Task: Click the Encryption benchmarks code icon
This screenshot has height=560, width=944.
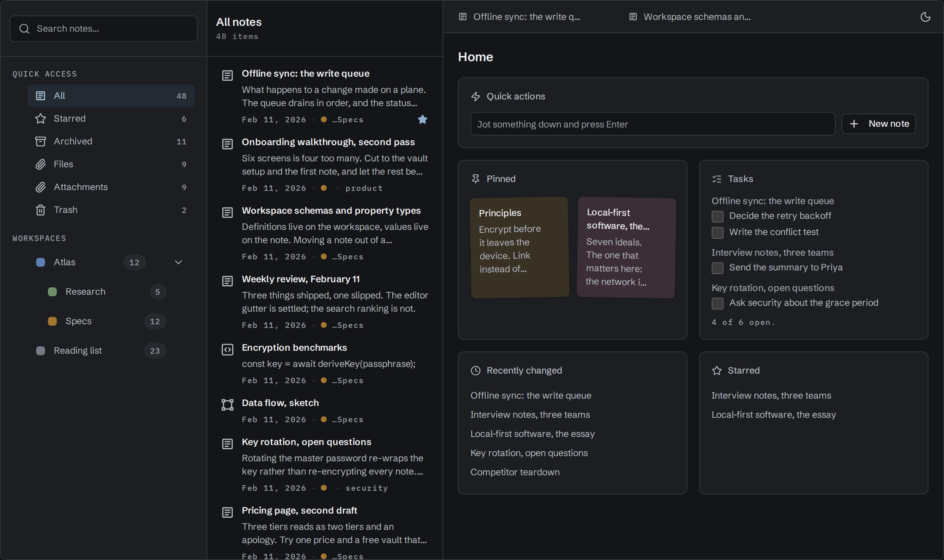Action: 227,349
